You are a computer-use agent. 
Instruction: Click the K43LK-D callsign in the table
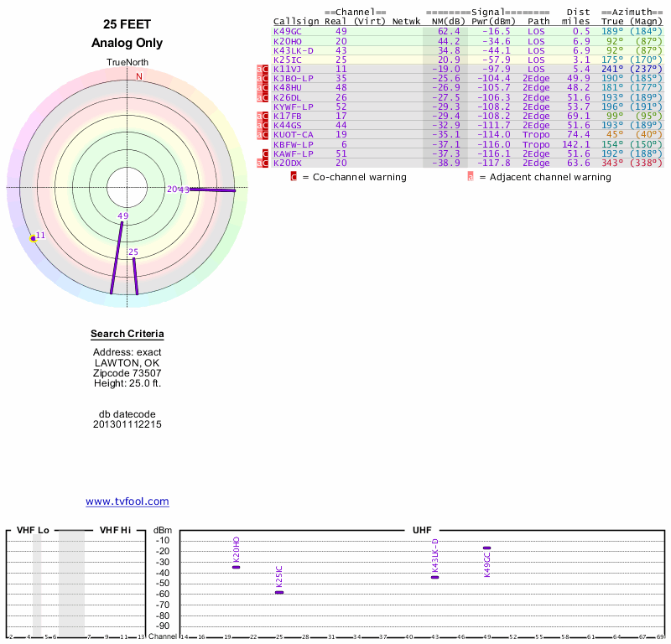[293, 50]
